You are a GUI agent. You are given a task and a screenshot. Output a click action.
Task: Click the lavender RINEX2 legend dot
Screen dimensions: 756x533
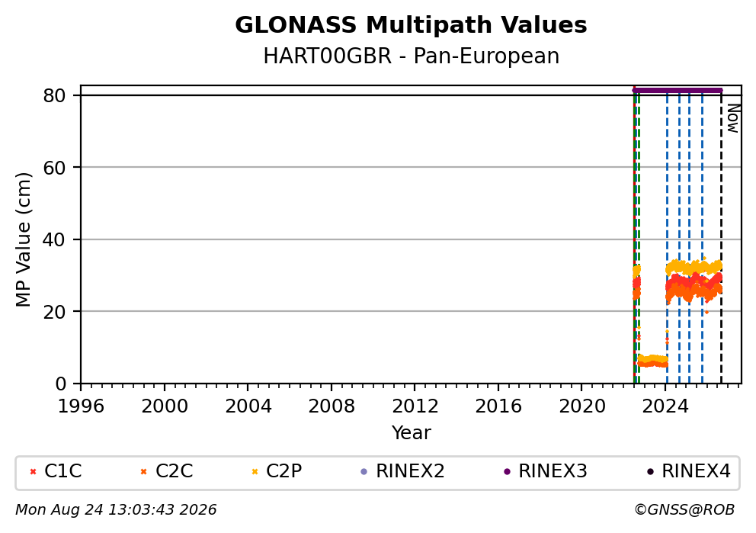pos(364,472)
